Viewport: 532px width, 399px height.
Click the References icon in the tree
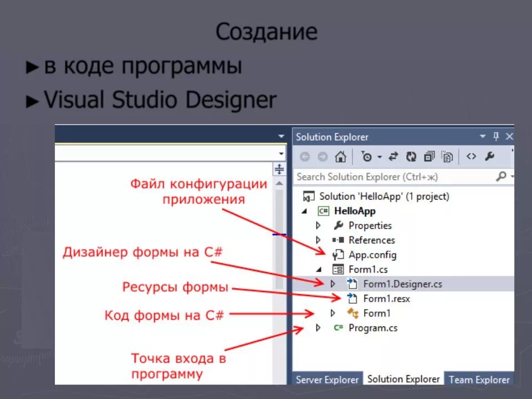338,240
